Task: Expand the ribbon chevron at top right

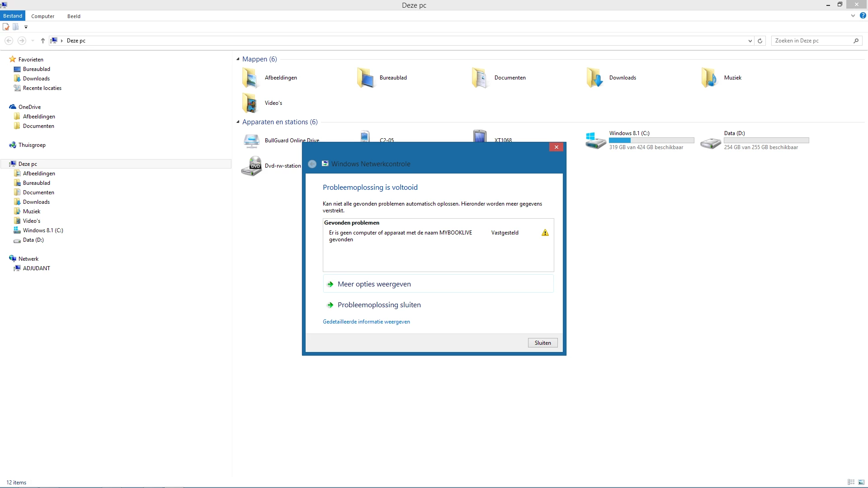Action: tap(853, 16)
